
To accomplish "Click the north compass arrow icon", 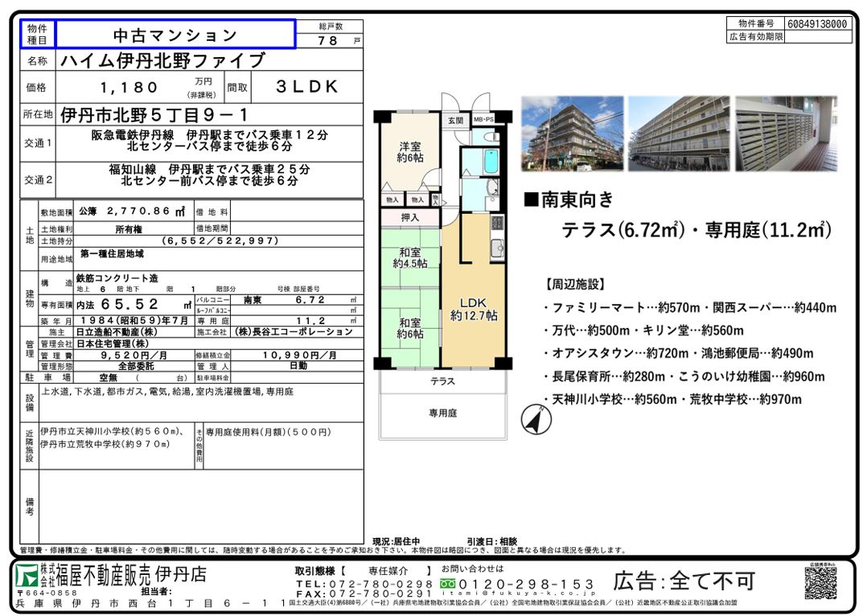I will coord(531,419).
